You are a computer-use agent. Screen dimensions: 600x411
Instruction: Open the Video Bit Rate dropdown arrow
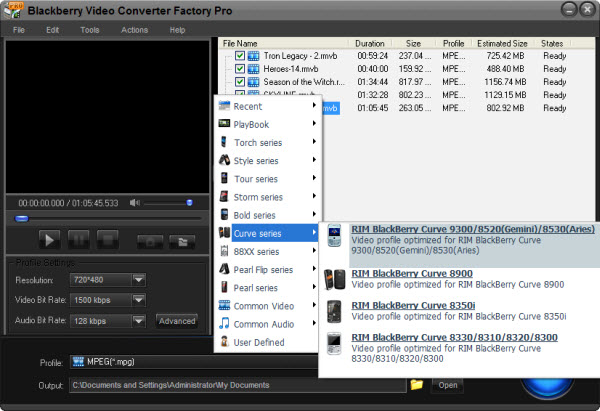coord(139,300)
